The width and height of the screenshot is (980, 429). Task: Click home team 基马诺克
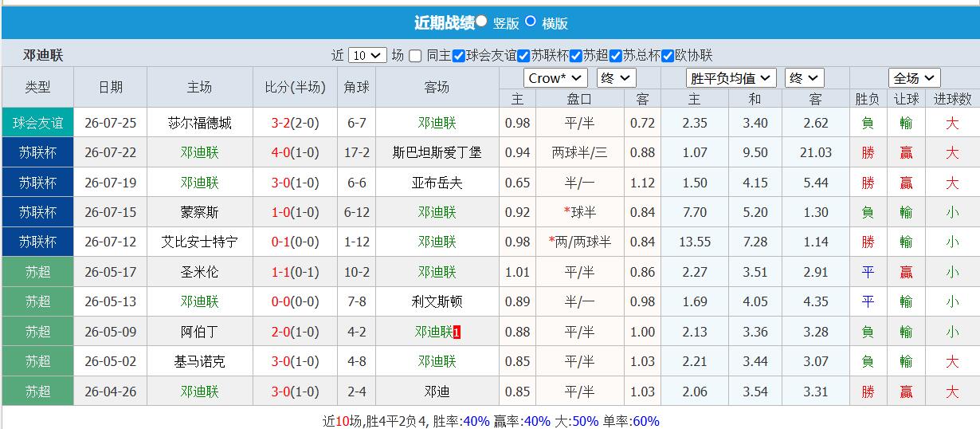click(200, 361)
